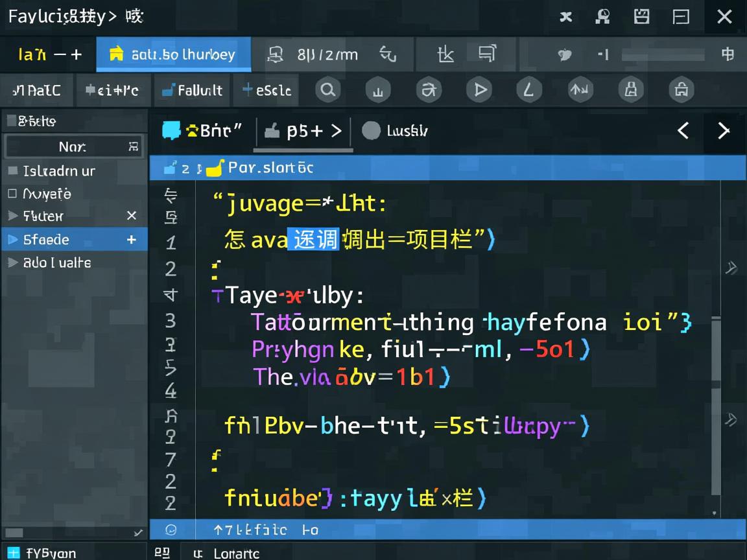747x560 pixels.
Task: Click the plus toggle on the Sfaede row
Action: (x=132, y=239)
